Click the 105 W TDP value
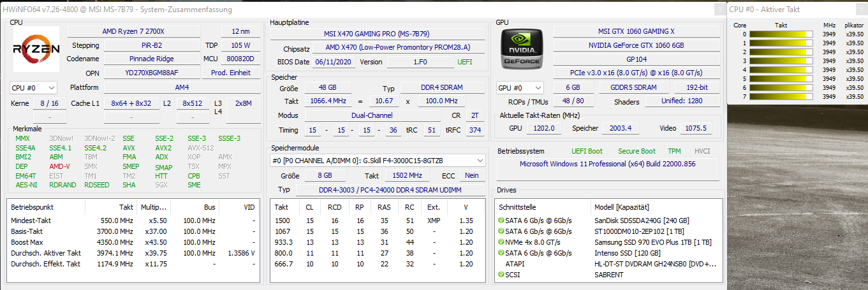Viewport: 868px width, 290px height. click(x=241, y=45)
